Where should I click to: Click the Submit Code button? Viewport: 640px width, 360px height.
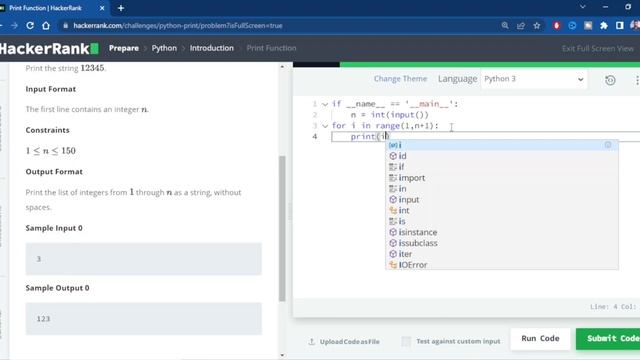(x=608, y=338)
